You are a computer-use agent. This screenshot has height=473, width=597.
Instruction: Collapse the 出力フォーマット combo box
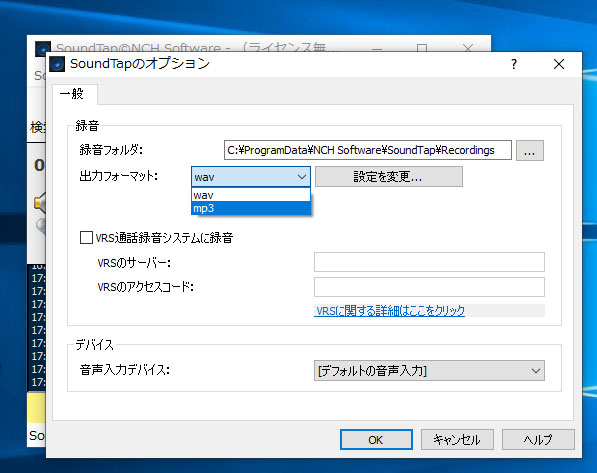coord(251,177)
